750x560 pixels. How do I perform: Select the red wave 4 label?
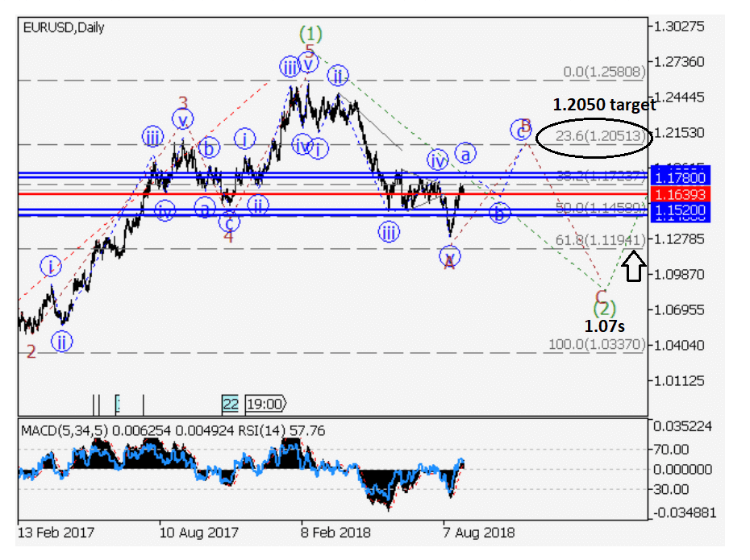pos(228,237)
